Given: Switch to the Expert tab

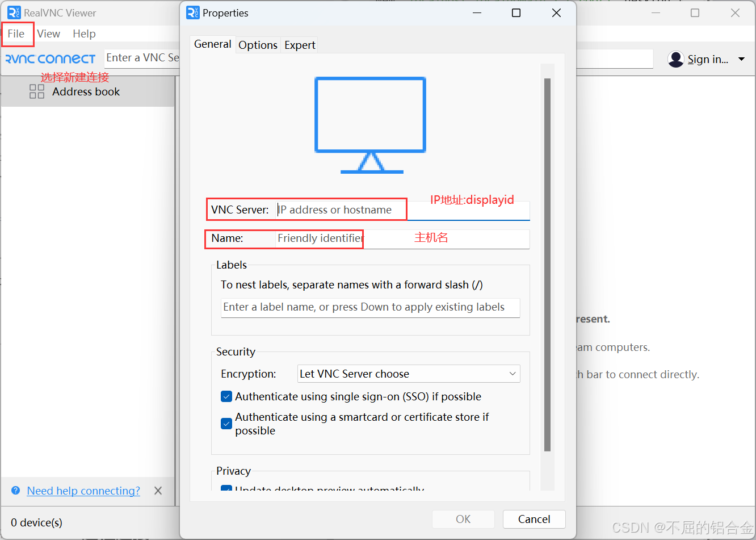Looking at the screenshot, I should 300,45.
